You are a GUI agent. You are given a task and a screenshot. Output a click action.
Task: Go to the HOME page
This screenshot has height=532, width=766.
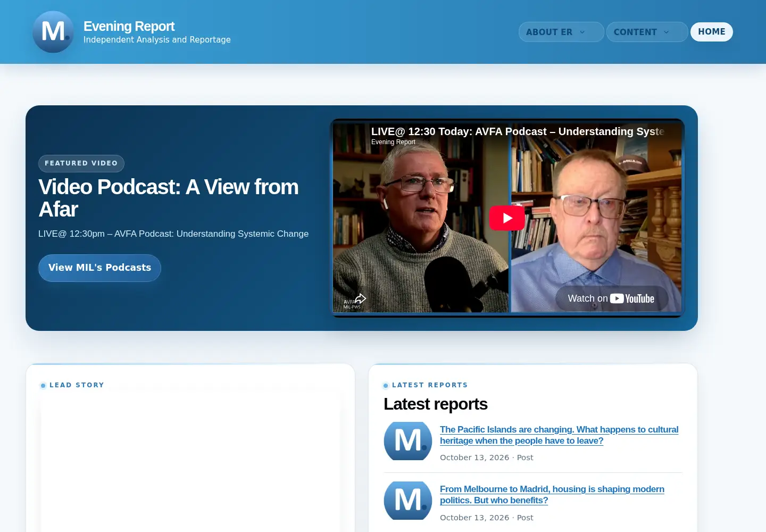pos(712,32)
